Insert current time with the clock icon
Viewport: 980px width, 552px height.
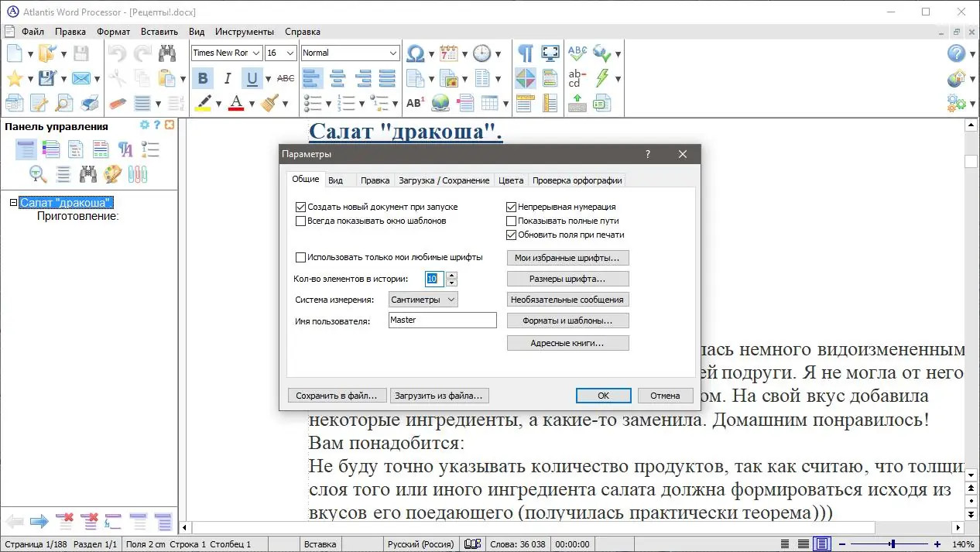[x=482, y=53]
